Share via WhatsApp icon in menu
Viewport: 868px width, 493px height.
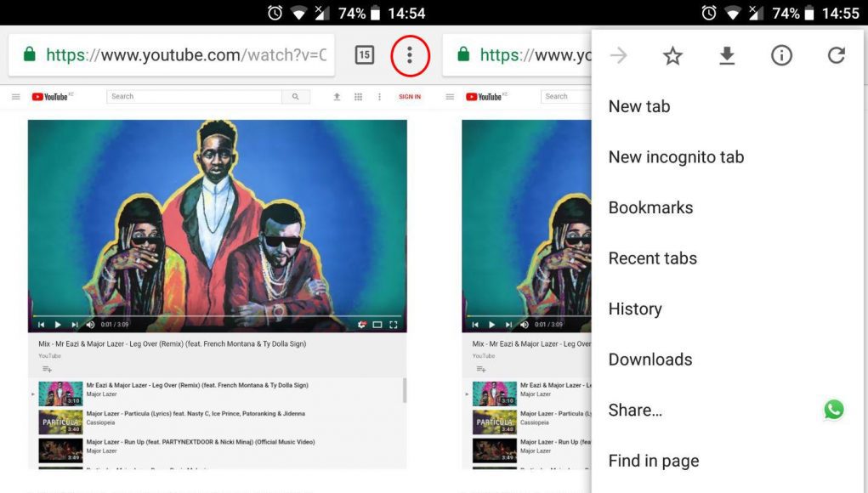[x=834, y=410]
